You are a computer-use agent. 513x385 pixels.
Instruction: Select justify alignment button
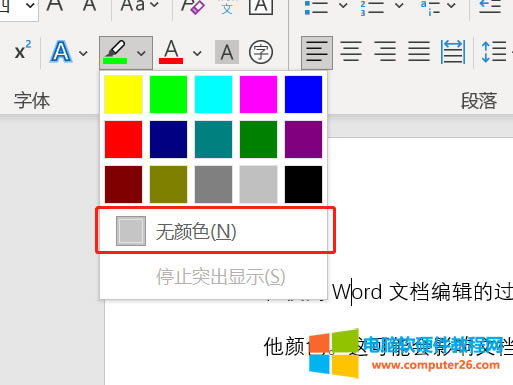click(x=419, y=51)
